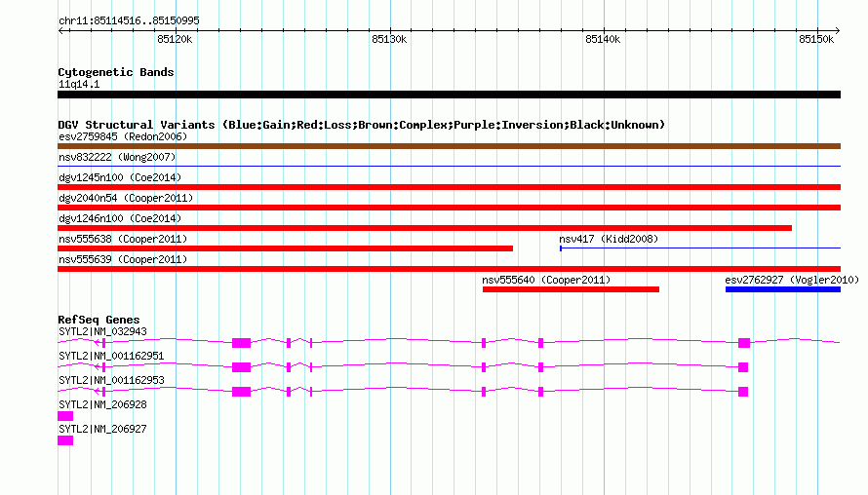Click the nsv832222 thin blue line
The image size is (868, 495).
449,166
